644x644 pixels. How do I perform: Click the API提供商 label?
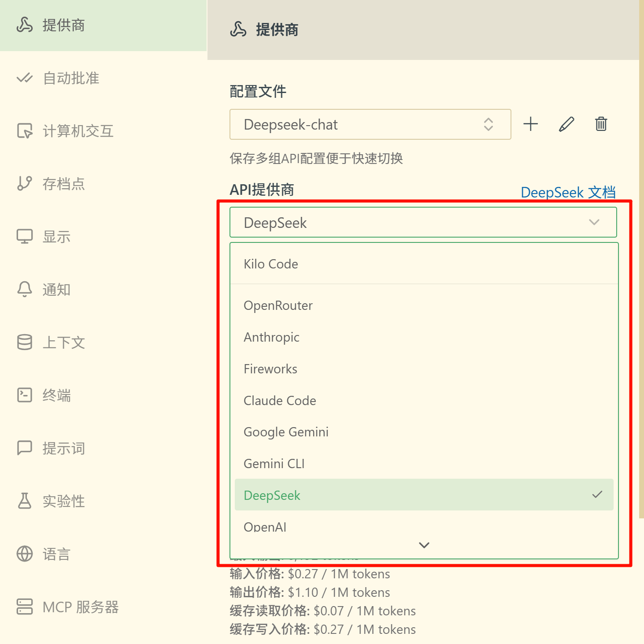click(x=262, y=190)
